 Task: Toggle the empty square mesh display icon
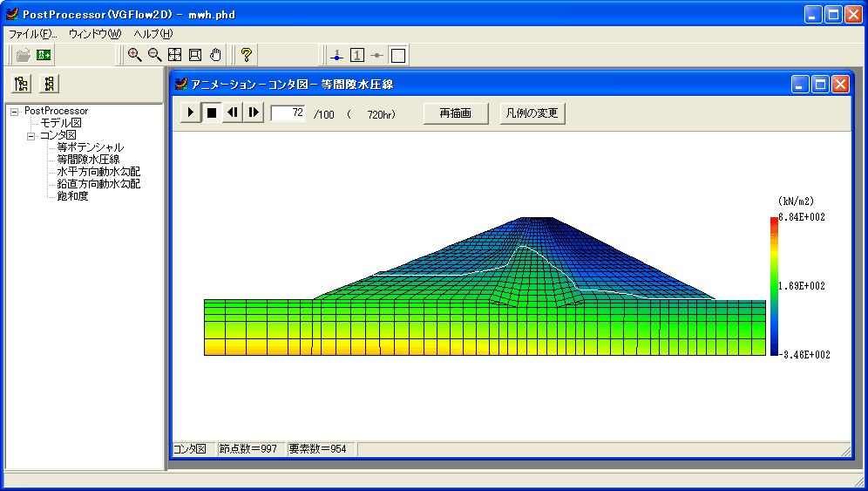tap(398, 56)
